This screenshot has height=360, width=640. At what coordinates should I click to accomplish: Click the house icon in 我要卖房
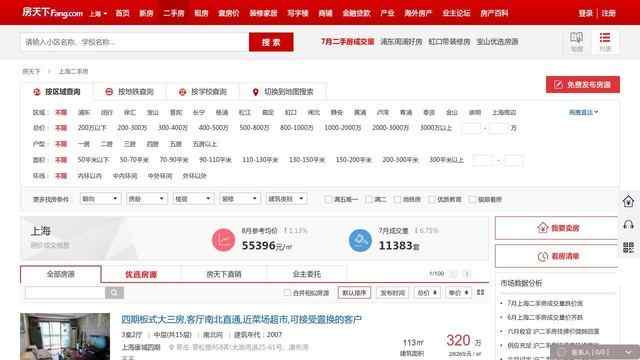(542, 228)
